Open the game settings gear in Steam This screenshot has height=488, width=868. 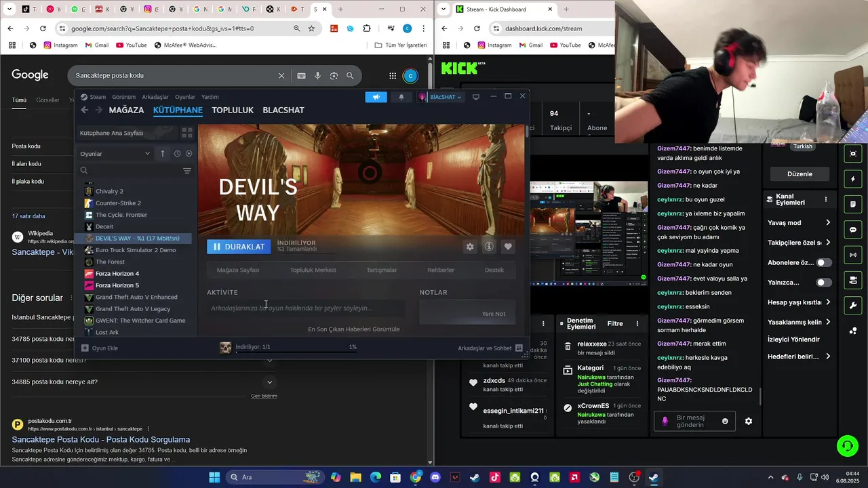pyautogui.click(x=470, y=247)
